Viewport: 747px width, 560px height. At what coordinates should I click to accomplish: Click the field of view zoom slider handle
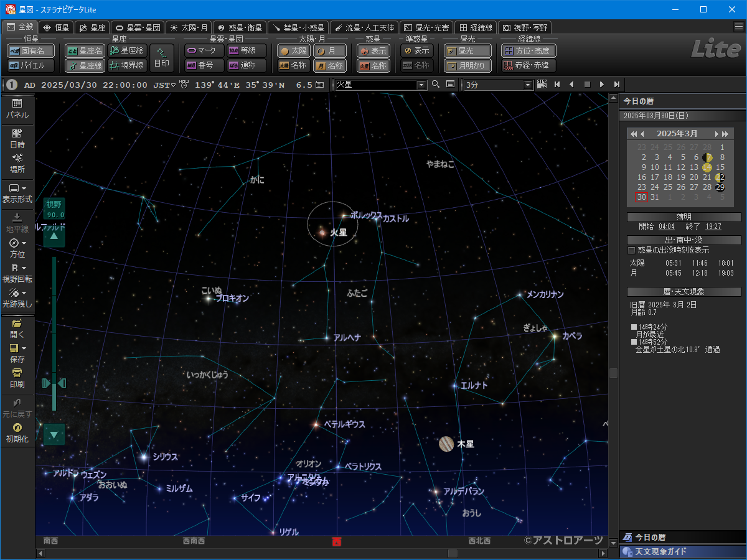tap(54, 383)
